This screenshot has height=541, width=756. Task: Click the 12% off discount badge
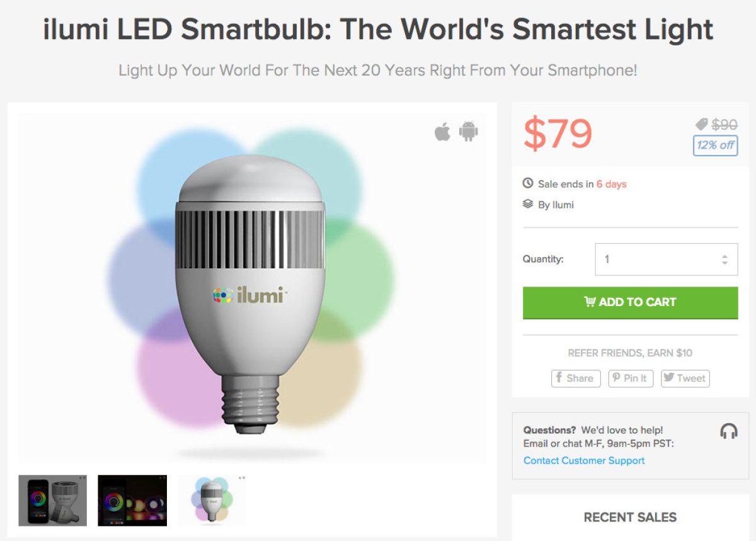[x=715, y=145]
